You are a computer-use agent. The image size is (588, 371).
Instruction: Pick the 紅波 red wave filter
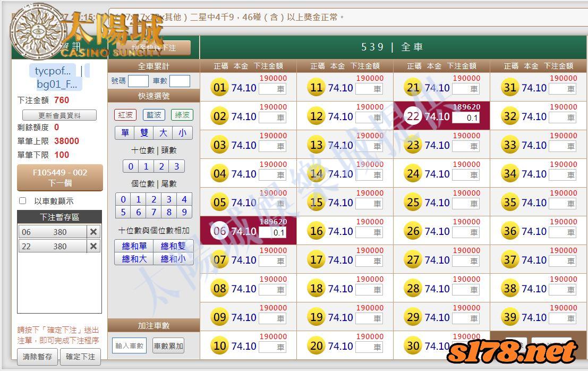point(125,115)
